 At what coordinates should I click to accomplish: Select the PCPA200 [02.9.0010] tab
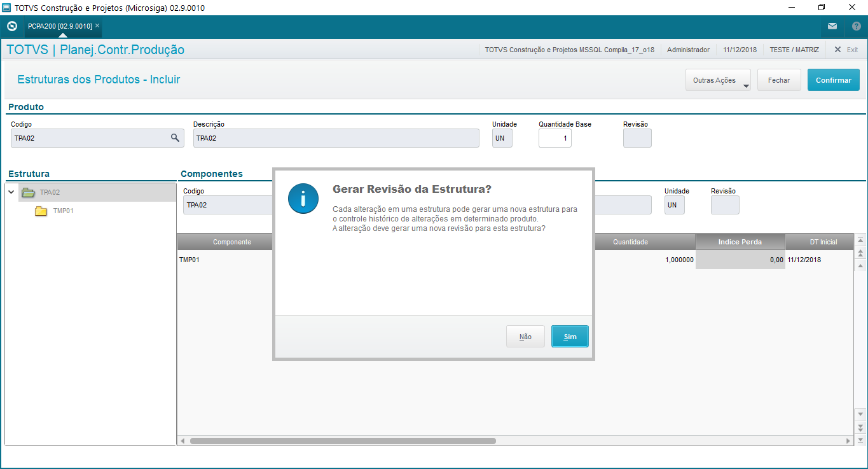point(60,26)
